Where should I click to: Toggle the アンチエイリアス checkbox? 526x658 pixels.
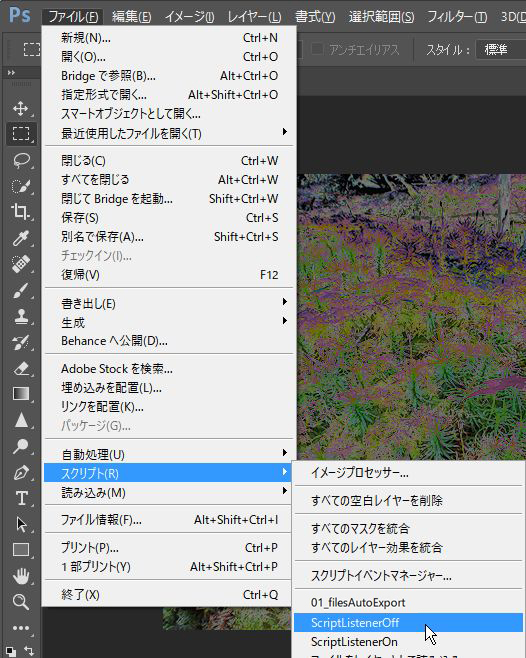[x=317, y=49]
